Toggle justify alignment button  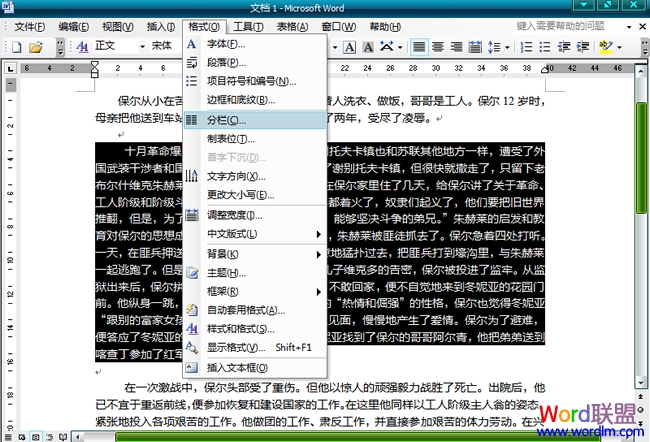419,46
